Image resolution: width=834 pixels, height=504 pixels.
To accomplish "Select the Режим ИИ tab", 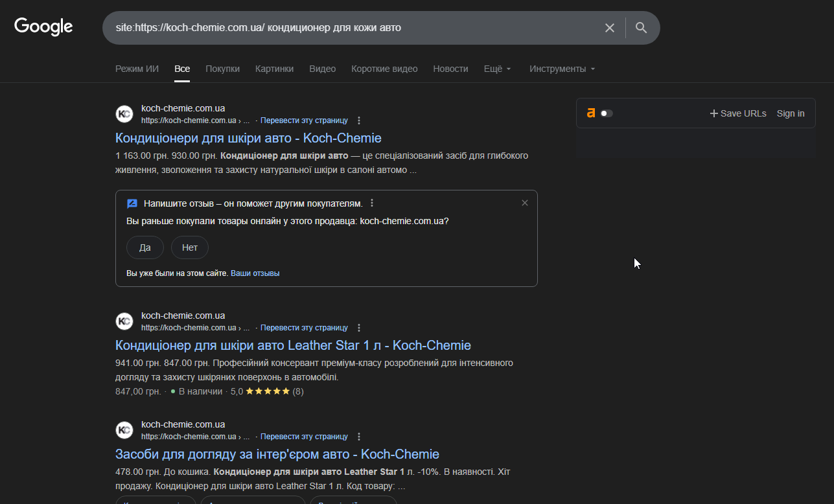I will point(137,69).
